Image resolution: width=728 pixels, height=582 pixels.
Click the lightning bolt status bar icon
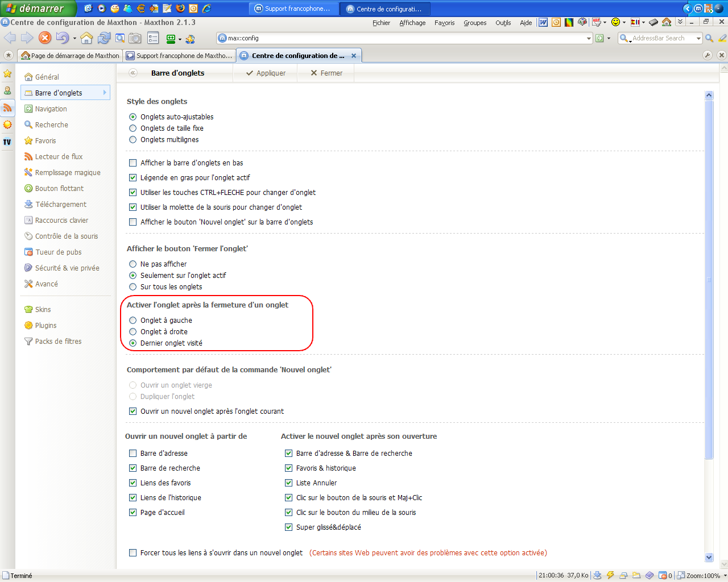(x=610, y=575)
